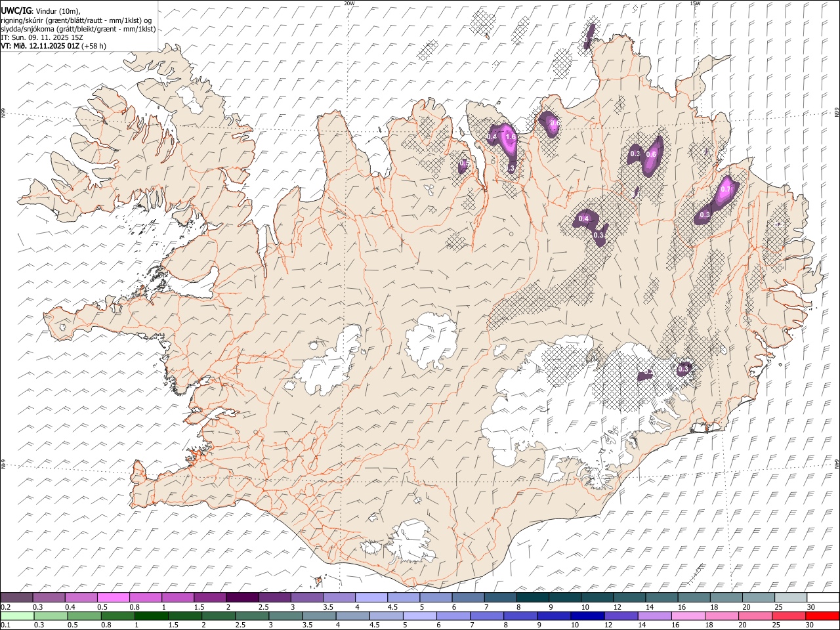Screen dimensions: 840x630
Task: Select the teal 10 swatch in upper legend
Action: pos(597,597)
